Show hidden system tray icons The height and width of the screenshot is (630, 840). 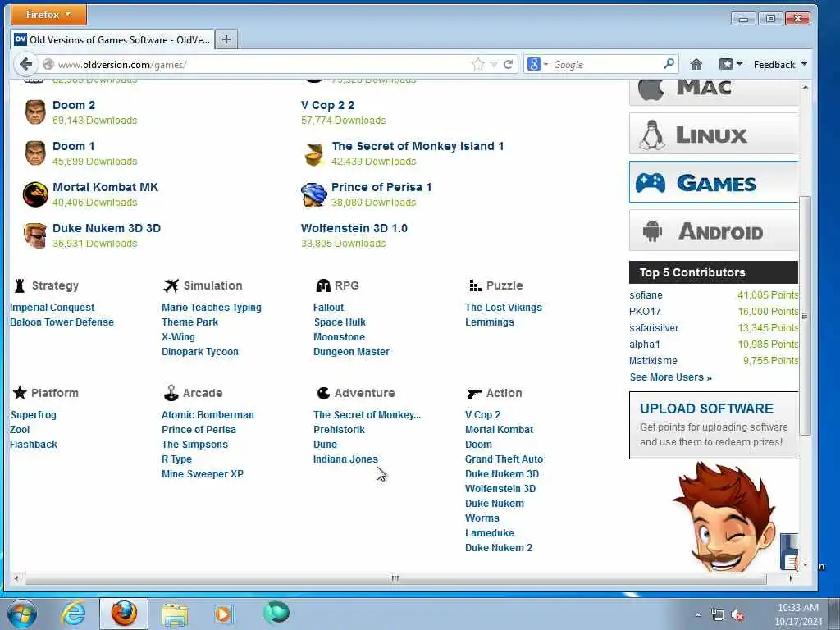(x=697, y=615)
